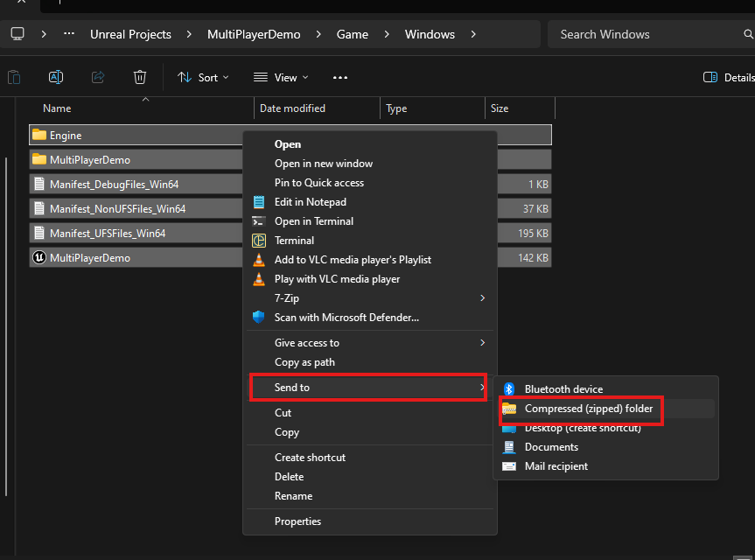755x560 pixels.
Task: Click the Search Windows input field
Action: (647, 34)
